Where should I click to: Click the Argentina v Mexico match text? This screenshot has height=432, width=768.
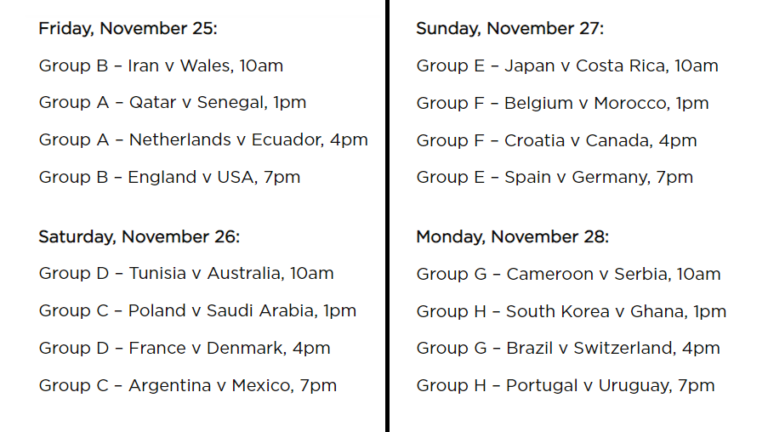click(187, 385)
